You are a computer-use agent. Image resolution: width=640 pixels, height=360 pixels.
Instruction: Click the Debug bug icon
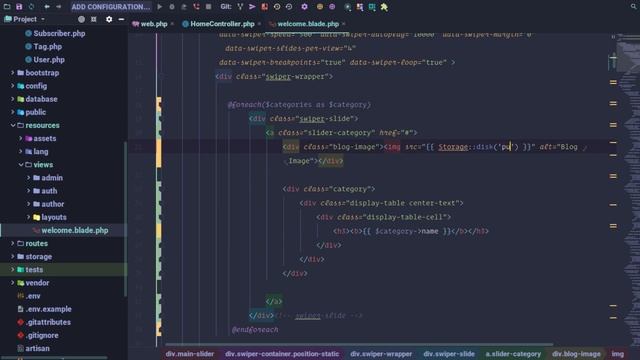[172, 7]
